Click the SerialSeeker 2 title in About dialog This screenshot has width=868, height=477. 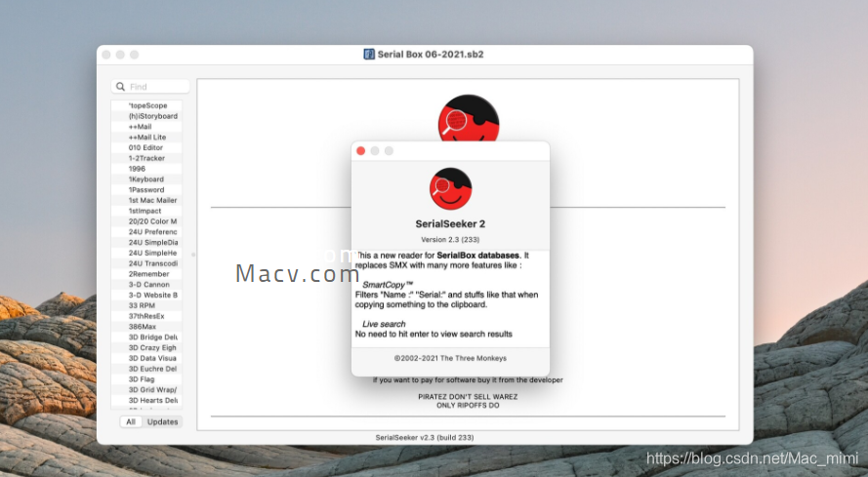(x=450, y=224)
